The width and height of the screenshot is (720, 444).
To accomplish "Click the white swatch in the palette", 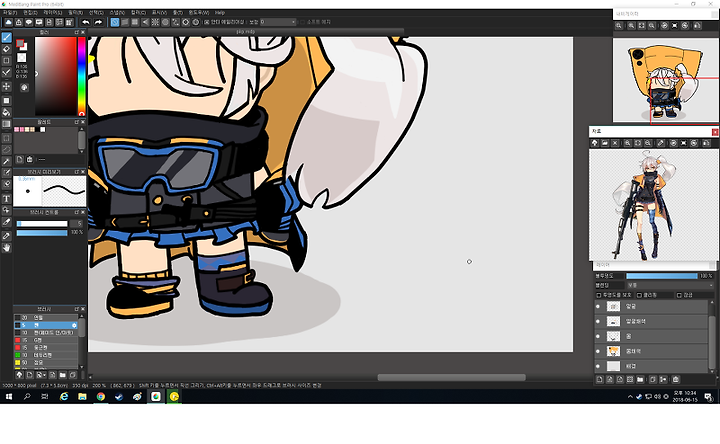I will tap(42, 129).
